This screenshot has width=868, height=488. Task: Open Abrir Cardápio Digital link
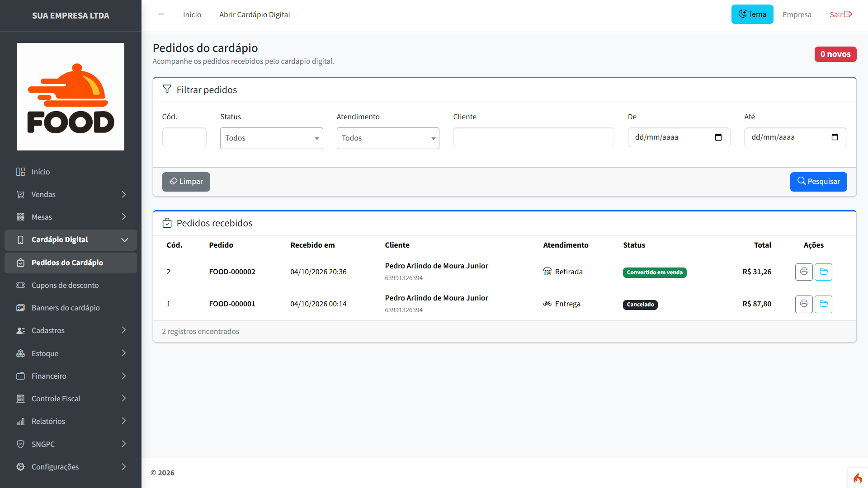255,15
